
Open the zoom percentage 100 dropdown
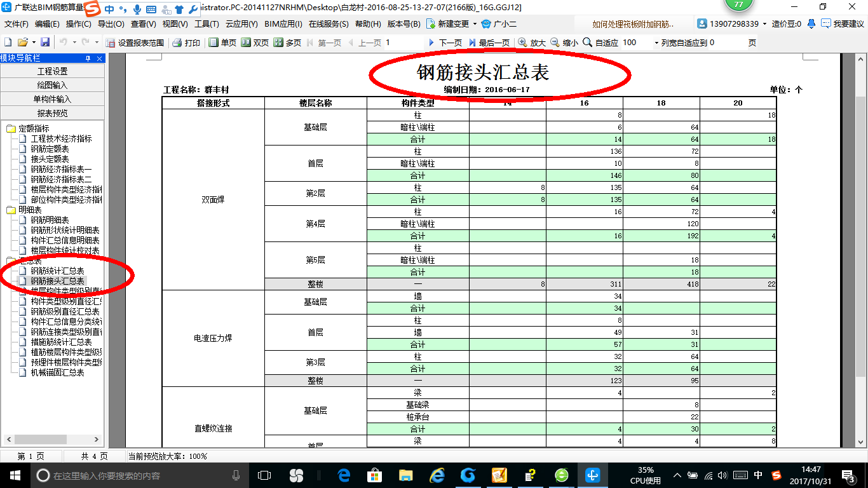(656, 43)
